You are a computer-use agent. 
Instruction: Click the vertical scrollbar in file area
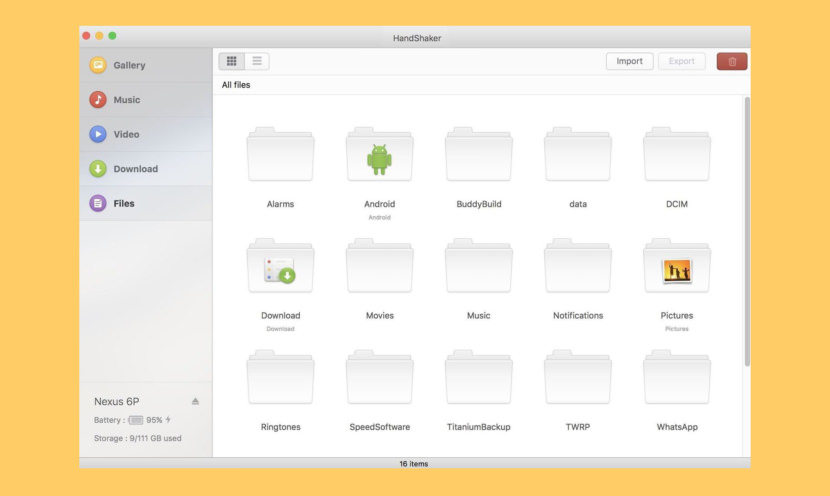click(746, 230)
